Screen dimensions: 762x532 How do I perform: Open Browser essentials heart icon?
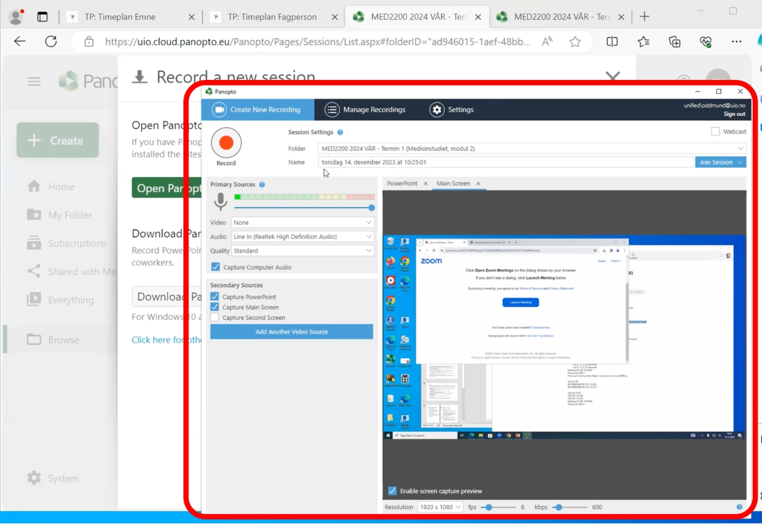point(705,42)
